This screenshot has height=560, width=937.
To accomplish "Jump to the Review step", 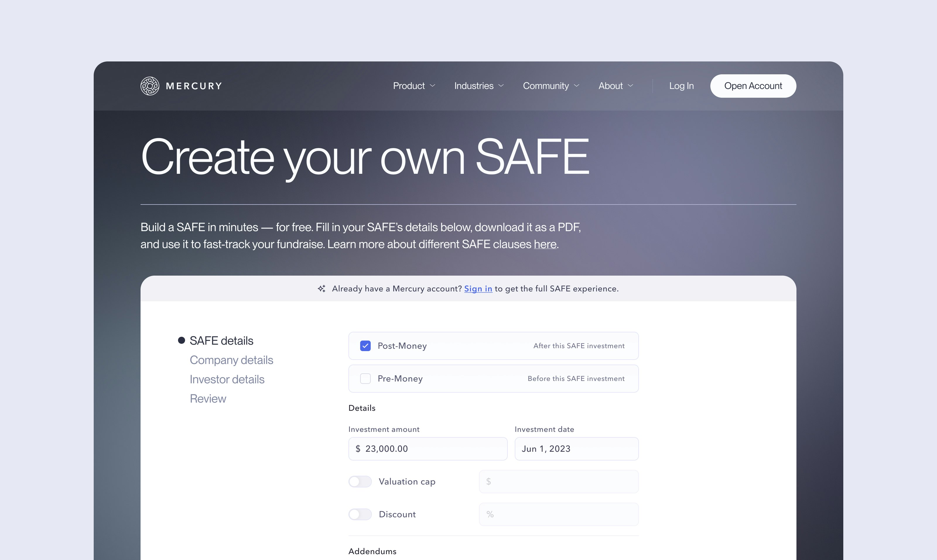I will click(x=208, y=398).
